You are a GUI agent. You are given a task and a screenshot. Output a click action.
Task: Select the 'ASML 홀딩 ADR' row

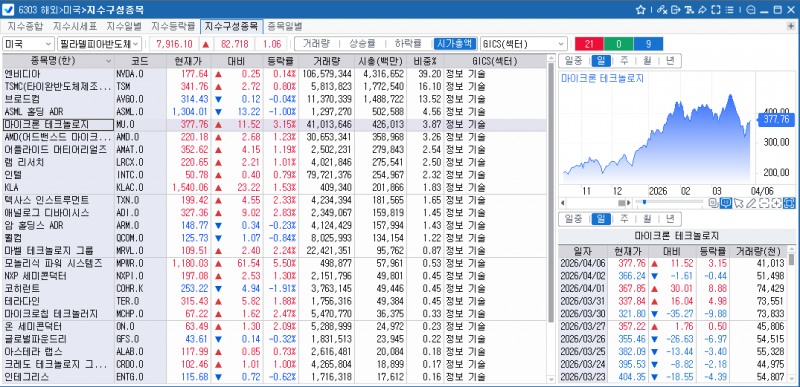274,112
